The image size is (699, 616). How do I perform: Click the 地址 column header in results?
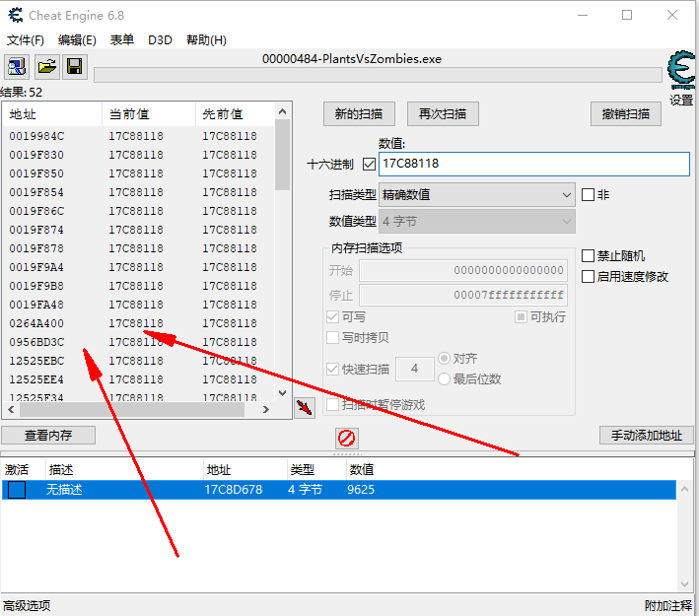(x=52, y=114)
